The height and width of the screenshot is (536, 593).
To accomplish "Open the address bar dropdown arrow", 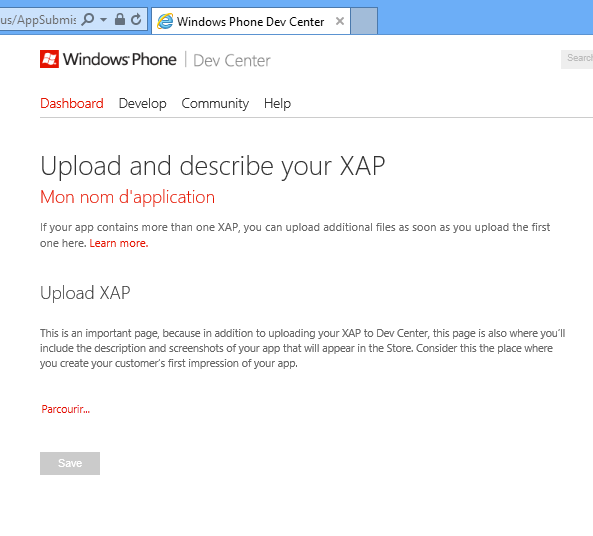I will 104,20.
